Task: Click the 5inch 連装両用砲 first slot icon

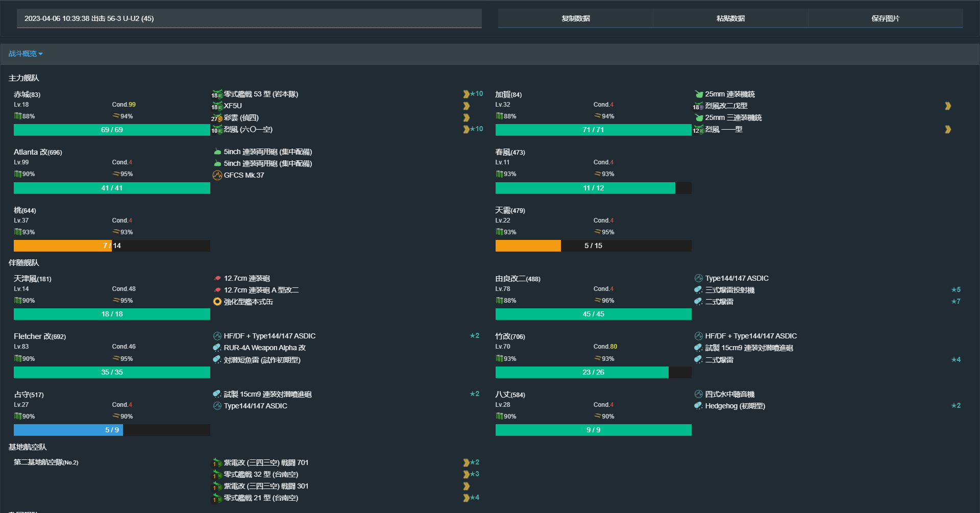Action: (217, 152)
